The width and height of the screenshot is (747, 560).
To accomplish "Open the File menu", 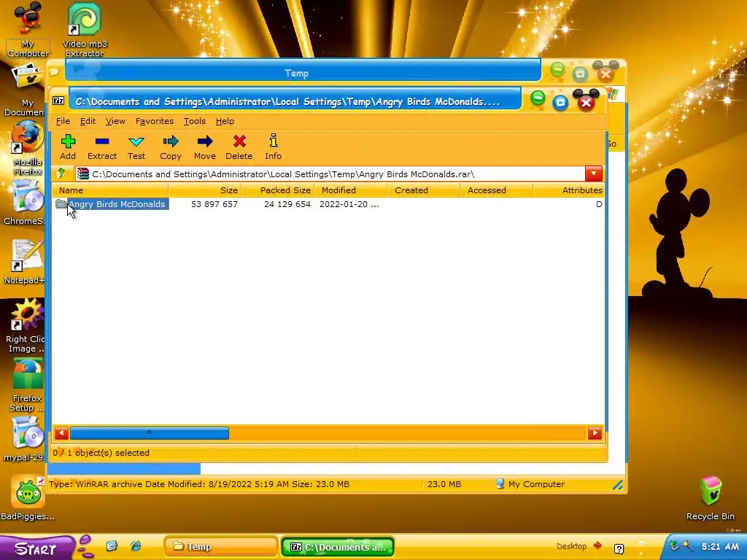I will pyautogui.click(x=63, y=121).
